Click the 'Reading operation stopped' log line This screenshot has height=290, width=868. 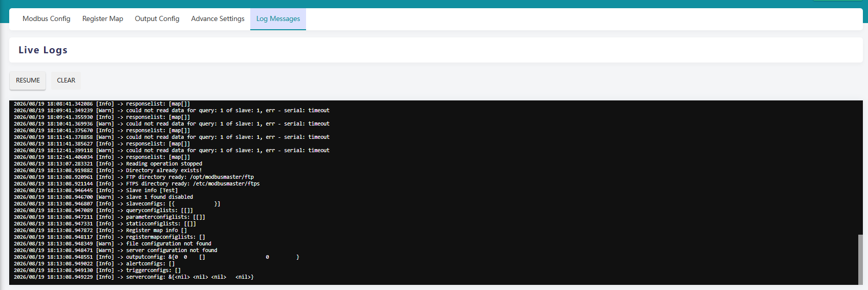108,164
